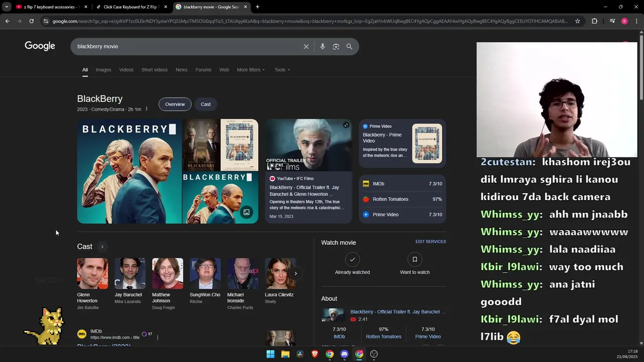Screen dimensions: 644x362
Task: Expand the Cast section heading arrow
Action: [x=102, y=246]
